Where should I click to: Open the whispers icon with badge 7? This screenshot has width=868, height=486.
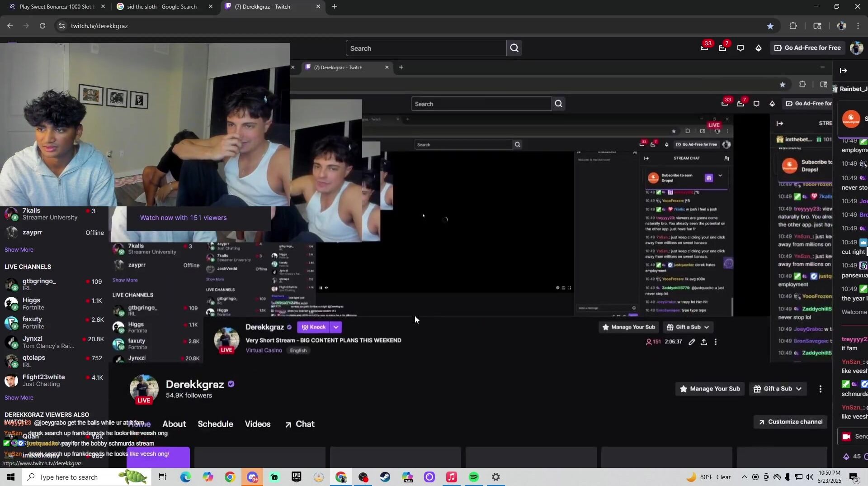click(x=722, y=48)
